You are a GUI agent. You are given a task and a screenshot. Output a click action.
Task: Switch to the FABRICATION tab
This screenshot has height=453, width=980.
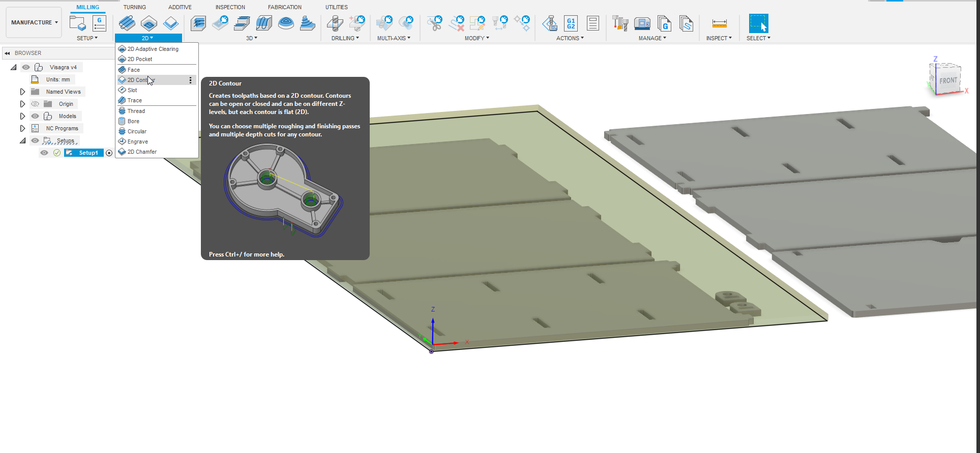[x=285, y=7]
